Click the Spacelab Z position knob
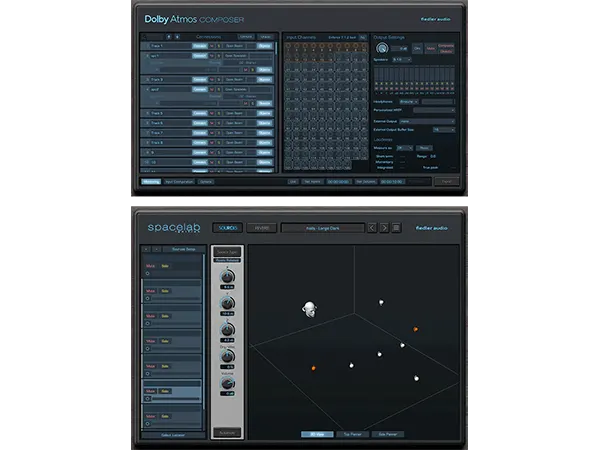Viewport: 600px width, 450px height. pos(227,329)
